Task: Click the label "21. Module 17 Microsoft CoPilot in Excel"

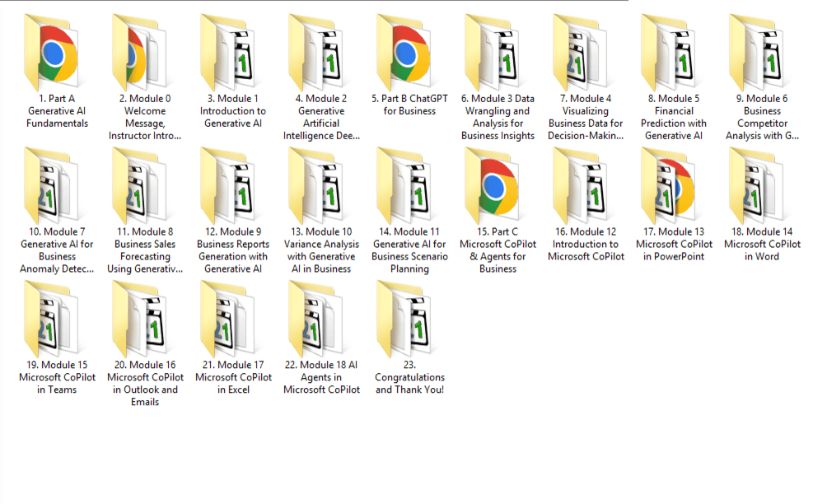Action: [233, 377]
